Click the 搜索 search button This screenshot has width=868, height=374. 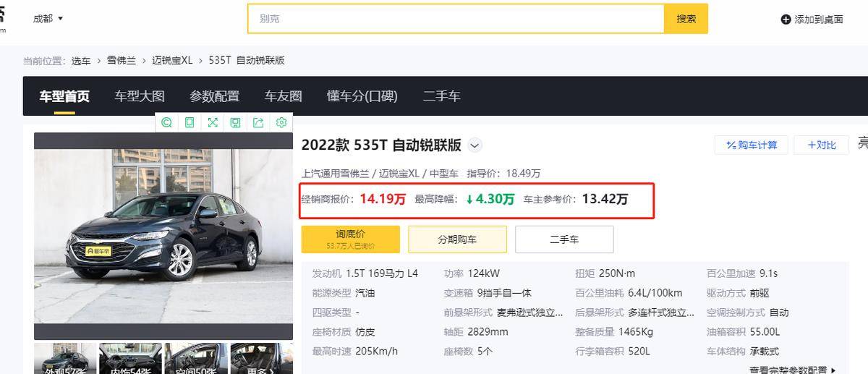point(686,19)
